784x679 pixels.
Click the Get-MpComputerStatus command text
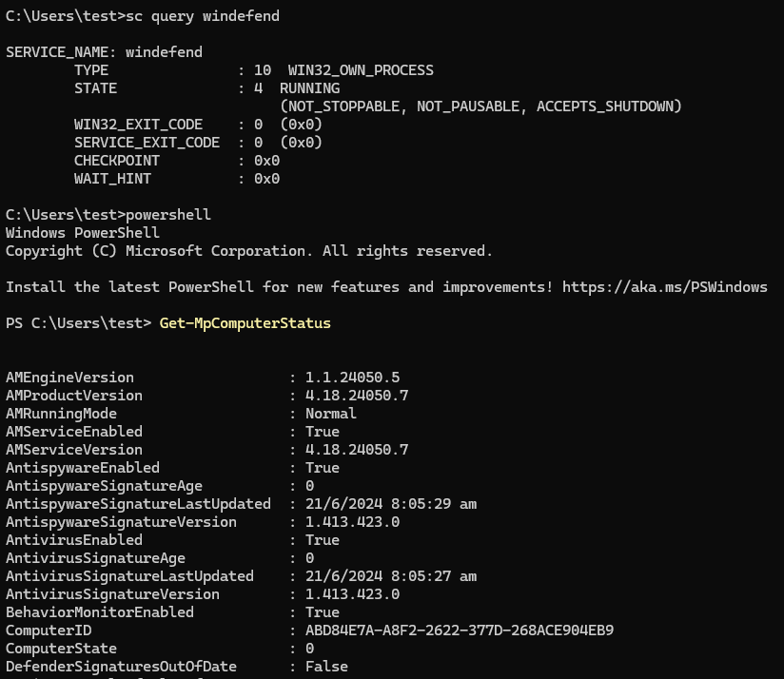(245, 323)
